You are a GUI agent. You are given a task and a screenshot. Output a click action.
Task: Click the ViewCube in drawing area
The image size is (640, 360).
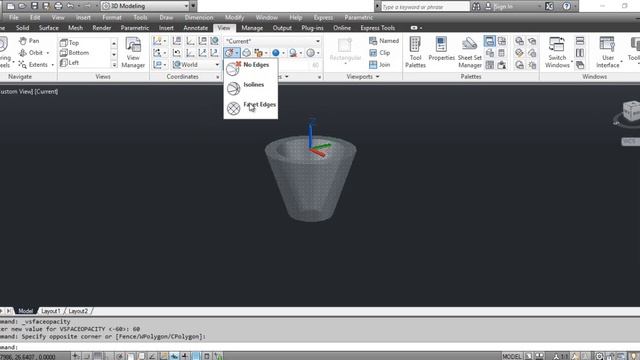pos(631,111)
